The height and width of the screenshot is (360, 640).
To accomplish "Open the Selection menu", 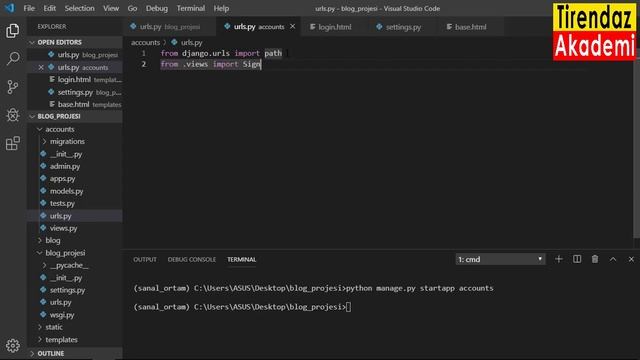I will [x=79, y=8].
